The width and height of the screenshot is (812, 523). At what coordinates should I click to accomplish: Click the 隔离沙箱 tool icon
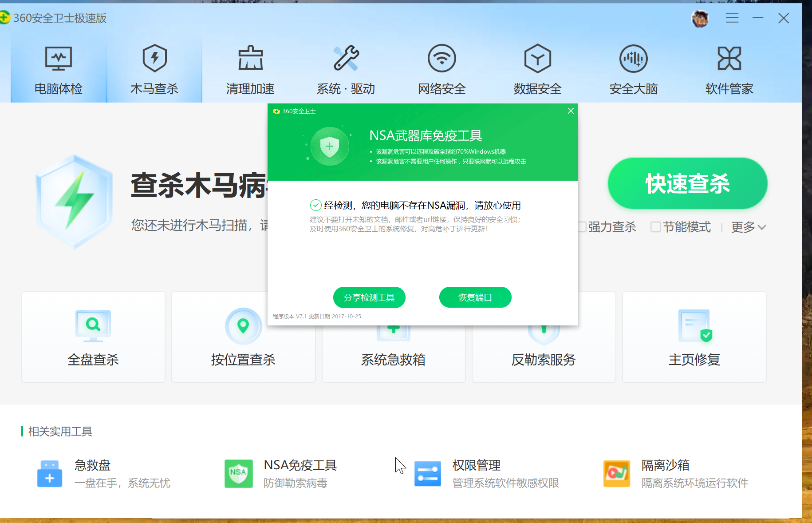[x=616, y=474]
